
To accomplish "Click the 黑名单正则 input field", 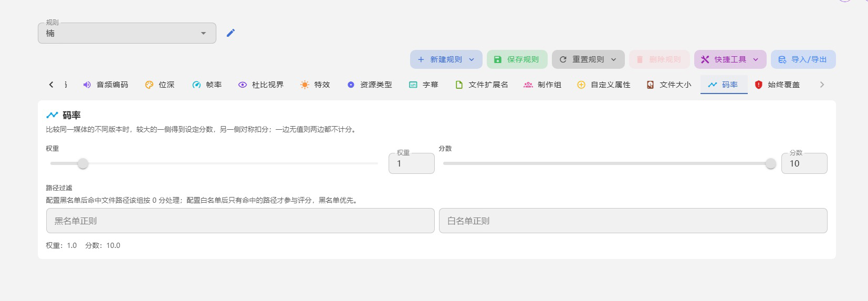I will pyautogui.click(x=240, y=221).
